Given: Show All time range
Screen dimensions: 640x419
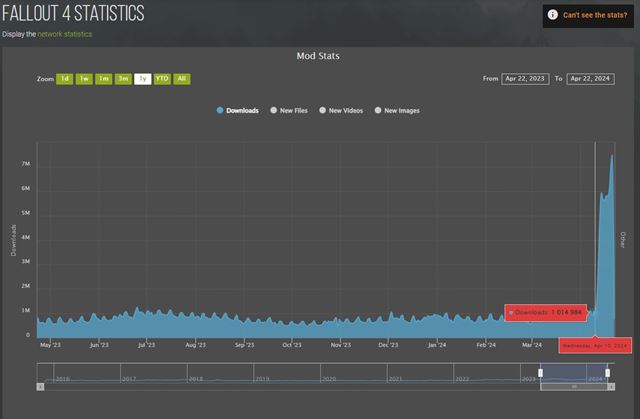Looking at the screenshot, I should [182, 78].
